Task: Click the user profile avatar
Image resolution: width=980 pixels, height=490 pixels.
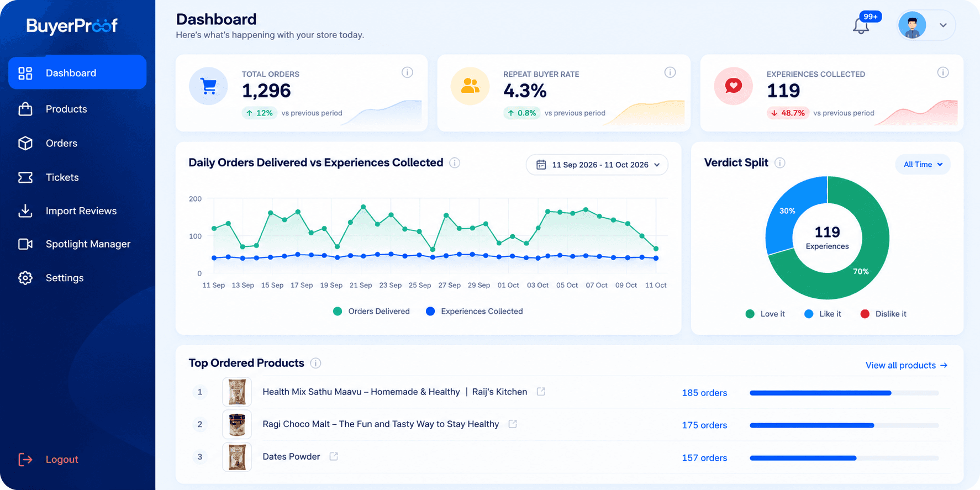Action: (x=912, y=25)
